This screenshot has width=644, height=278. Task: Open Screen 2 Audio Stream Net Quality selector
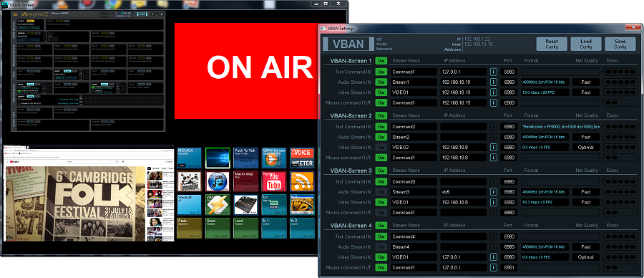pos(585,137)
